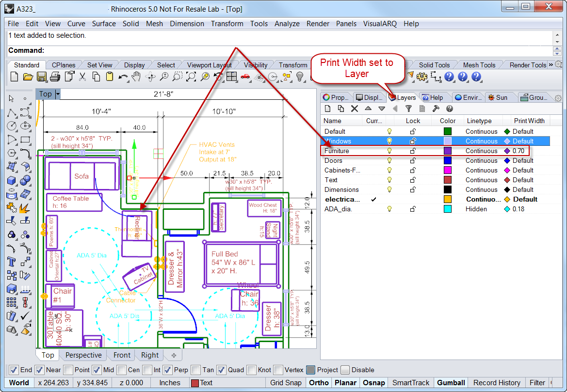Viewport: 567px width, 392px height.
Task: Open the Continuous linetype of Furniture layer
Action: 481,151
